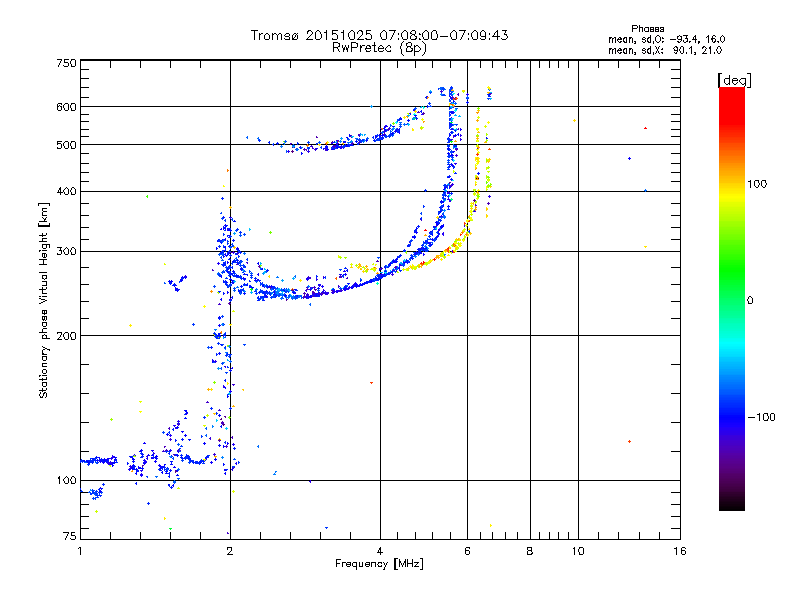Select the 'mean, sd,X: 90.1, 21.0' line
This screenshot has width=800, height=600.
tap(665, 50)
